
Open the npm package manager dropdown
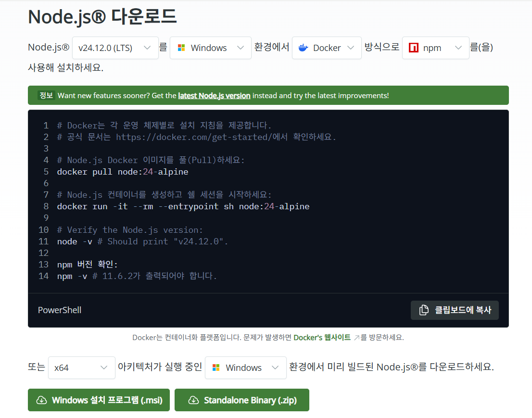[435, 48]
